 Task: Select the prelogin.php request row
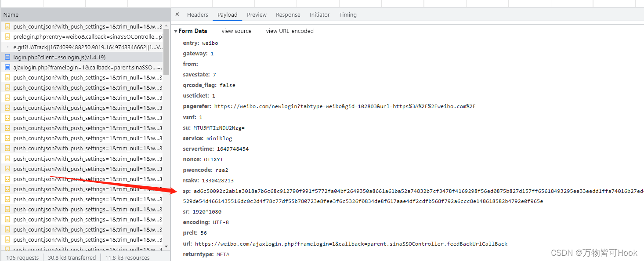point(82,37)
